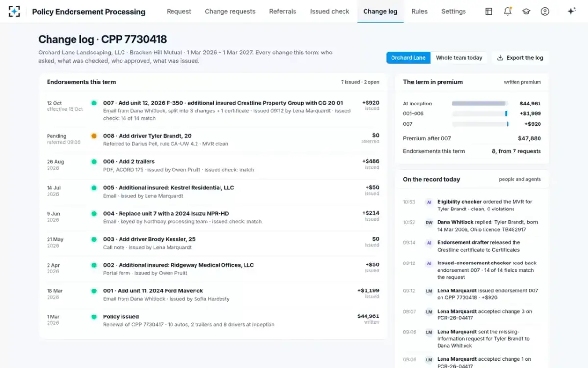Open the notifications bell

click(507, 11)
